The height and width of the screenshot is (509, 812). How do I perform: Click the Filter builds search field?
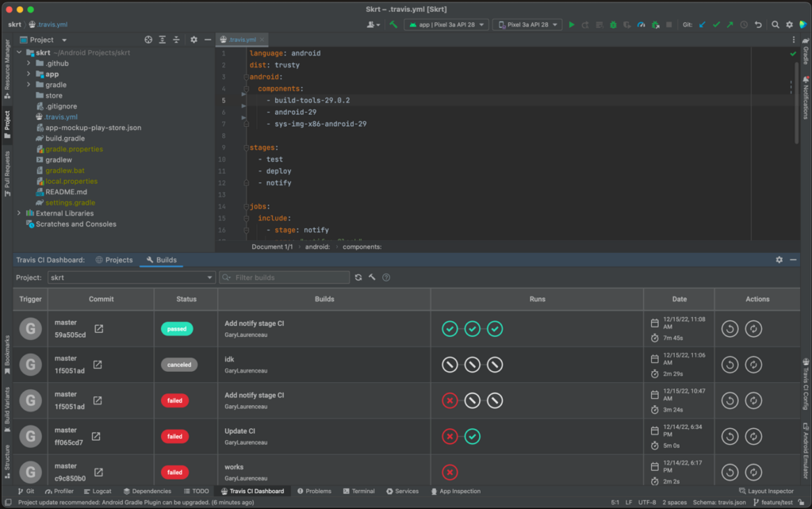[285, 277]
